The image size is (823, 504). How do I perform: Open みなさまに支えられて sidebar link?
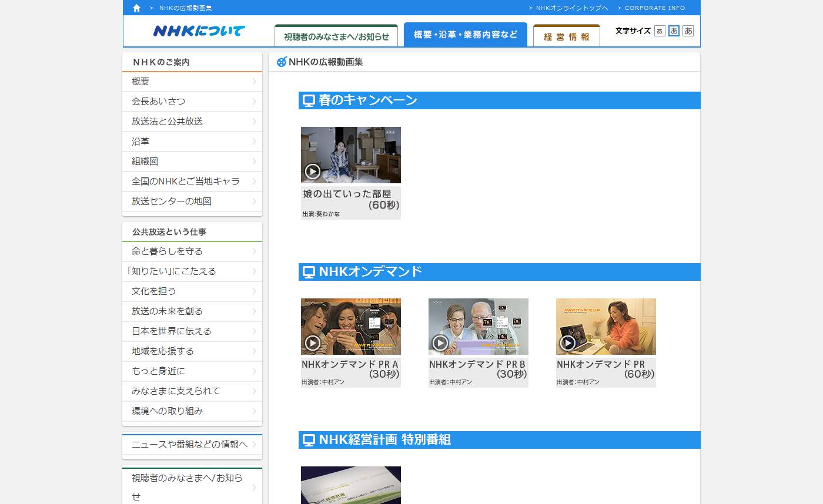(x=192, y=391)
